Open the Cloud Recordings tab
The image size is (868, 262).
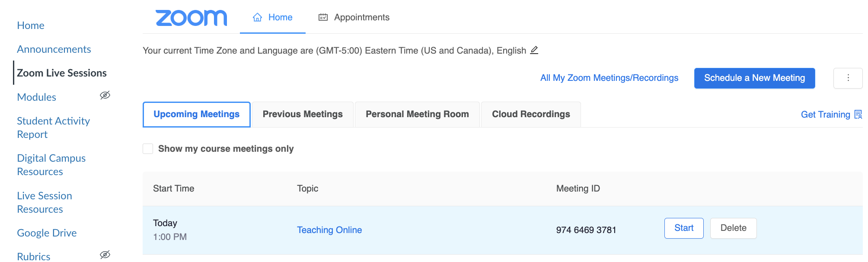(531, 114)
